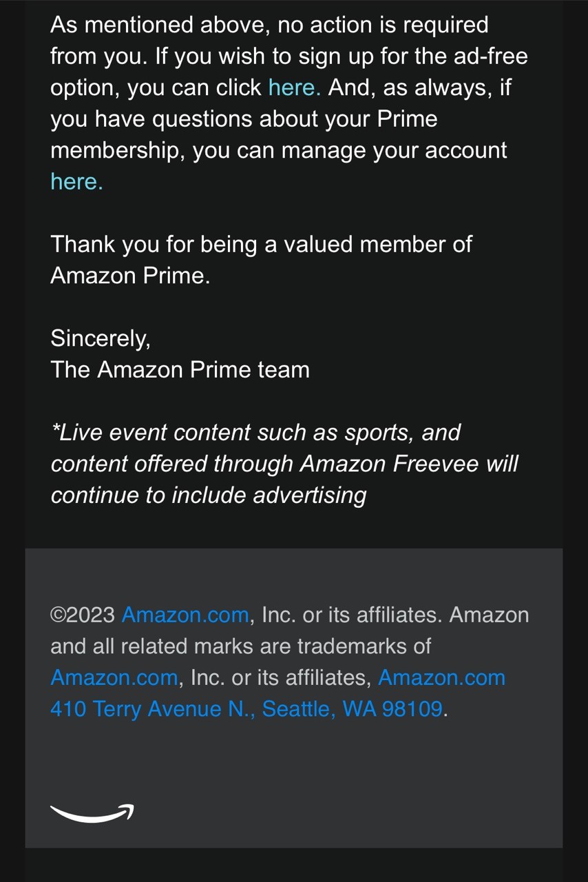Screen dimensions: 588x882
Task: Tap the '*Live event content such as sports' footnote
Action: pyautogui.click(x=255, y=433)
